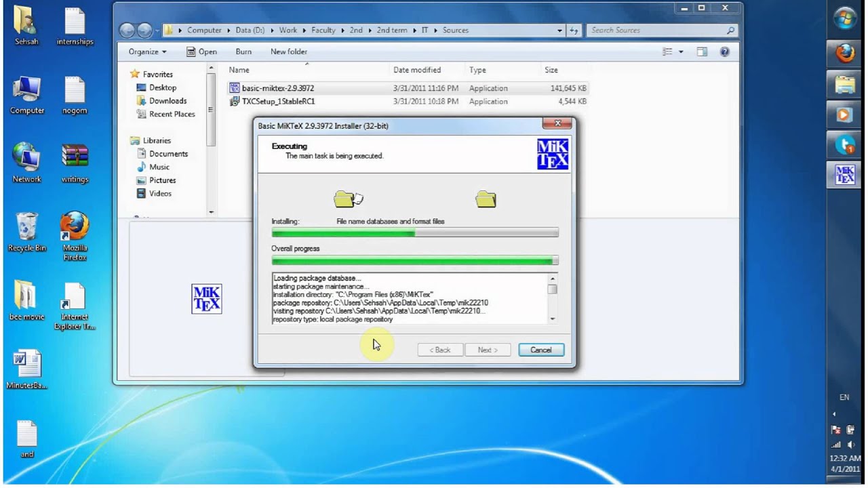Expand the address bar history dropdown
Image resolution: width=868 pixels, height=488 pixels.
coord(560,30)
